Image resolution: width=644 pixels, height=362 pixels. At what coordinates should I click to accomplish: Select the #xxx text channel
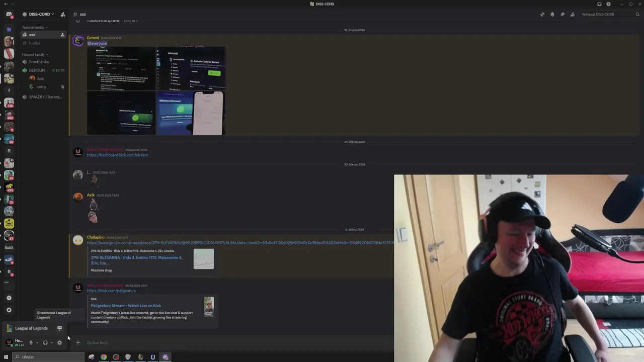(43, 35)
